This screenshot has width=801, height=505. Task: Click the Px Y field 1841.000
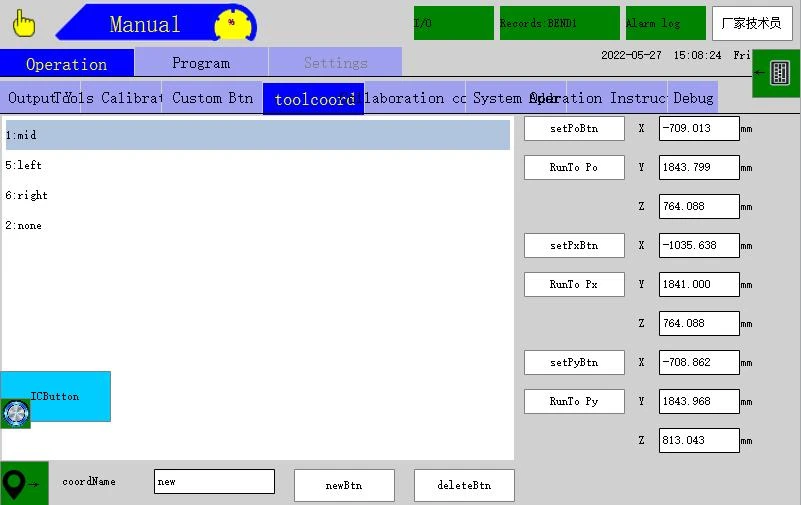tap(699, 284)
